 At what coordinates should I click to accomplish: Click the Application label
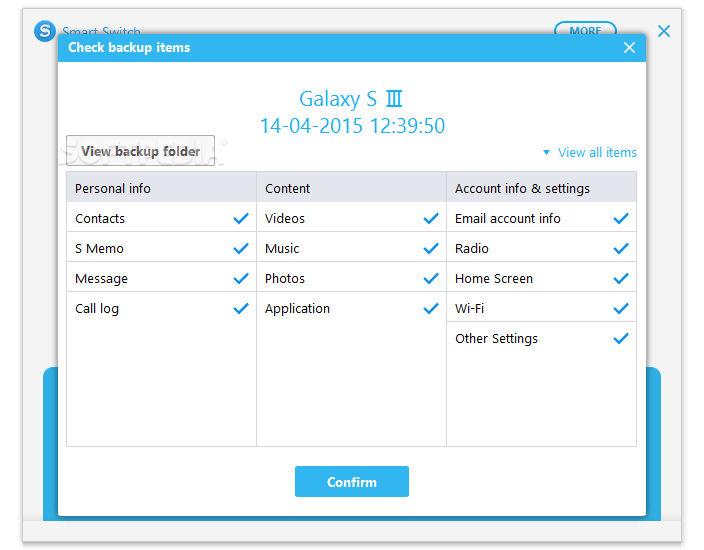(x=297, y=309)
